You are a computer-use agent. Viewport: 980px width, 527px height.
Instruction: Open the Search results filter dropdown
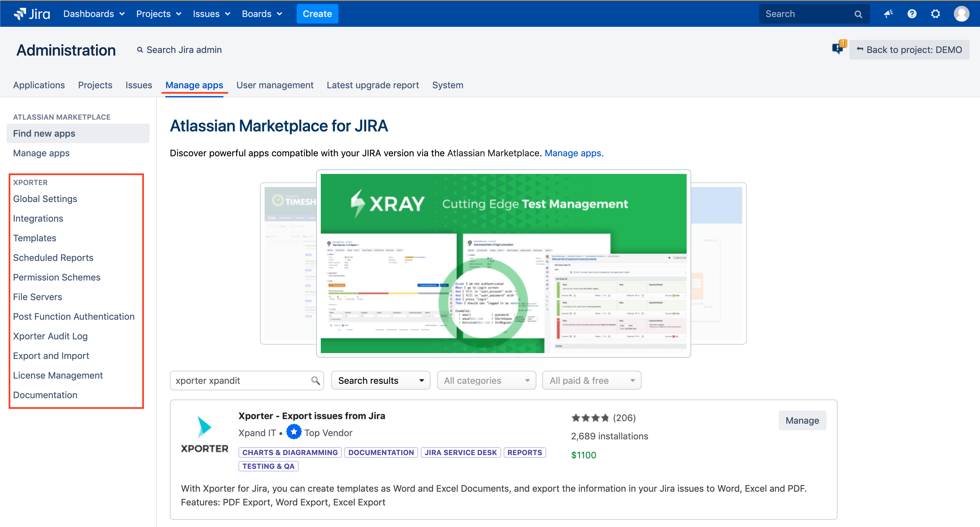pos(381,381)
